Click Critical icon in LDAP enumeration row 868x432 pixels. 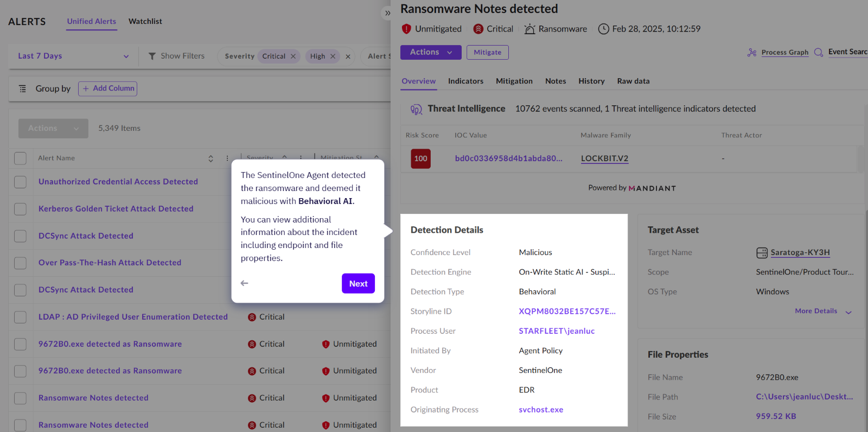[x=252, y=317]
